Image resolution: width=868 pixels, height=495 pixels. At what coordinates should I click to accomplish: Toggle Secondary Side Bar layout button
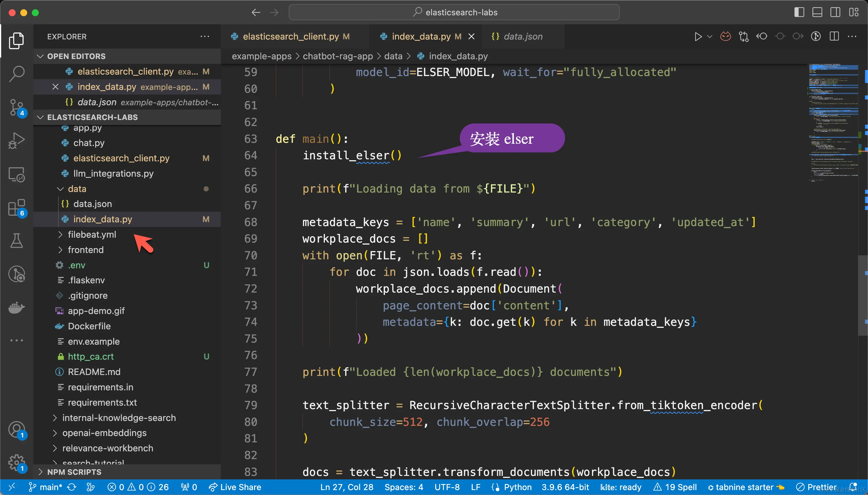[x=835, y=12]
